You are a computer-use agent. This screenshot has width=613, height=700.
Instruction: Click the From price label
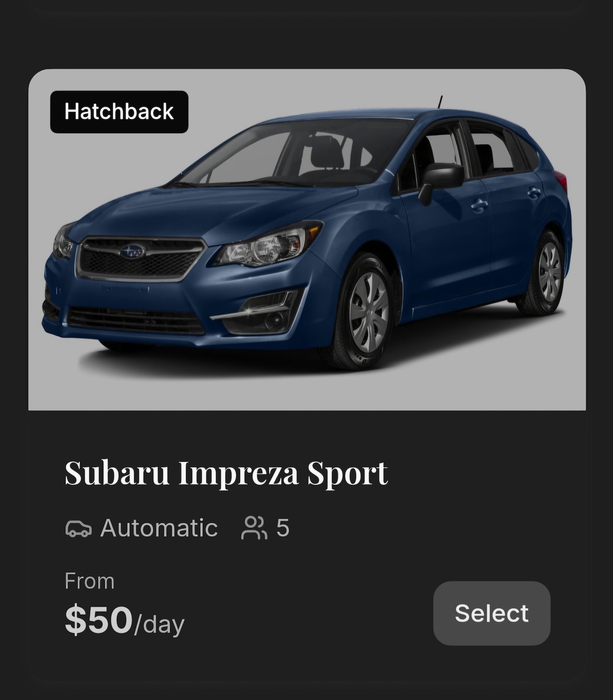(89, 581)
